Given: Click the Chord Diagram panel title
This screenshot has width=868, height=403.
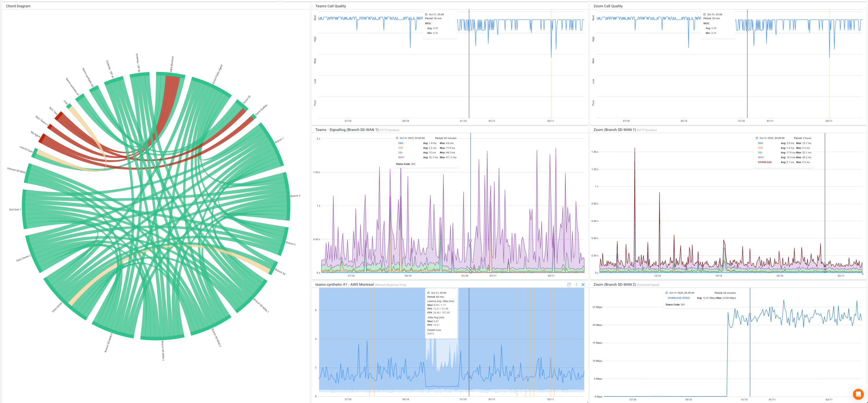Looking at the screenshot, I should point(19,6).
